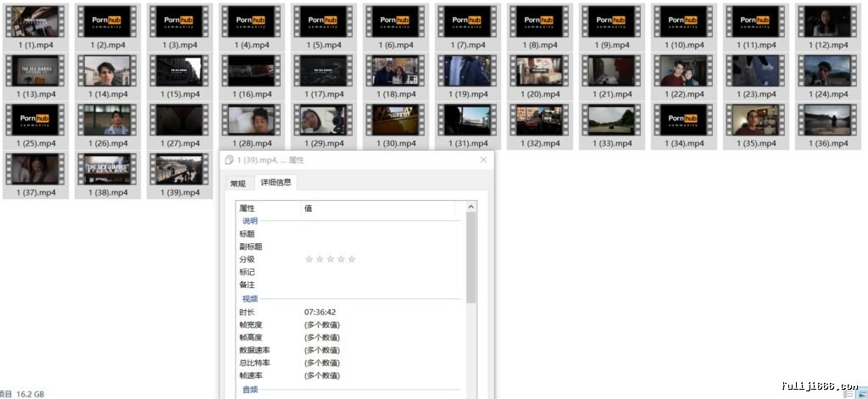This screenshot has height=399, width=868.
Task: Select the video file 1 (3).mp4
Action: tap(180, 27)
